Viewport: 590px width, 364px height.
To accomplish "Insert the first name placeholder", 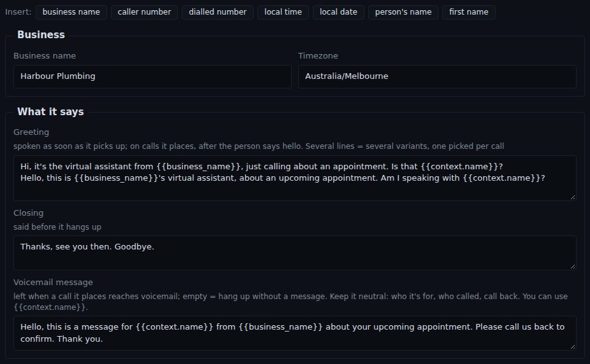I will coord(468,12).
